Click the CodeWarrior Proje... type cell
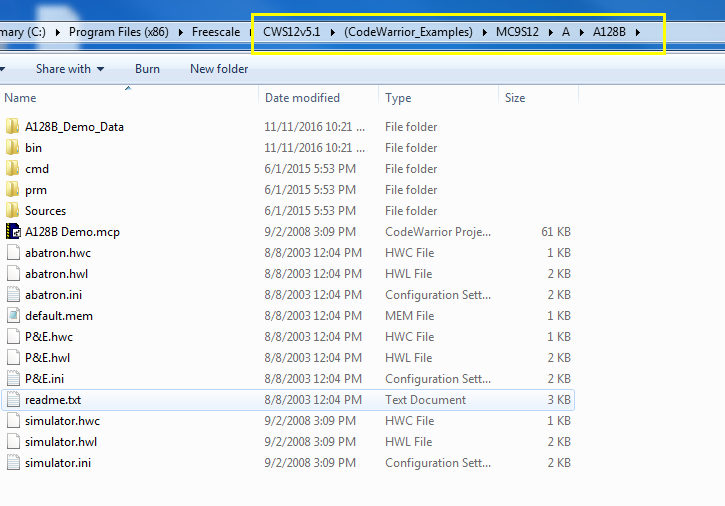This screenshot has height=506, width=725. coord(438,232)
